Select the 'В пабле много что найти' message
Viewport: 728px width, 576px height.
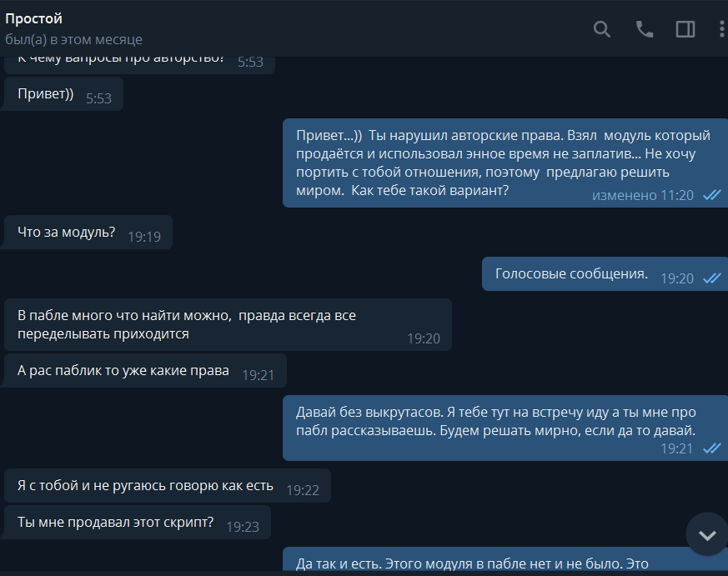228,325
